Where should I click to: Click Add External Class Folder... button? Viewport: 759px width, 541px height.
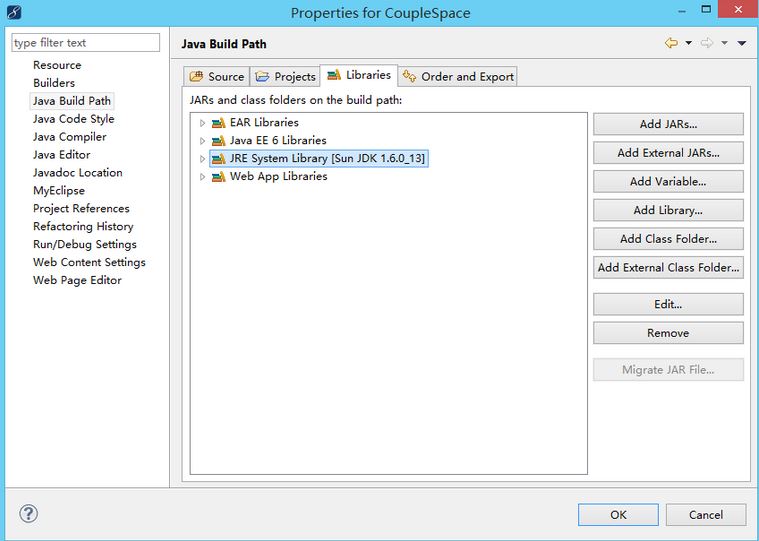point(668,267)
